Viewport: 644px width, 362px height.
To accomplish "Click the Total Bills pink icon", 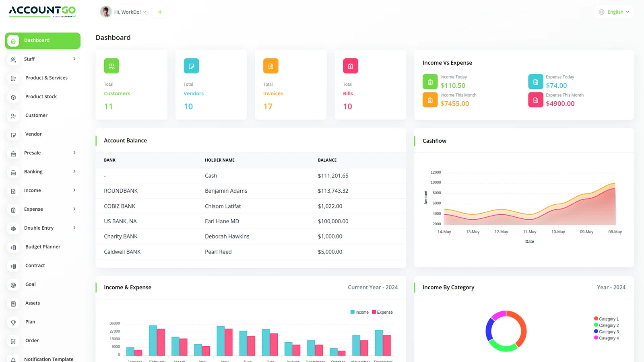I will click(351, 66).
